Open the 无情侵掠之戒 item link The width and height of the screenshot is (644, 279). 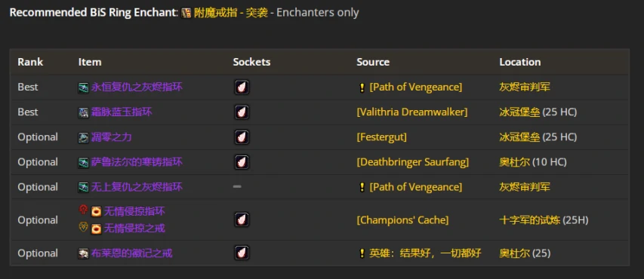[x=134, y=228]
